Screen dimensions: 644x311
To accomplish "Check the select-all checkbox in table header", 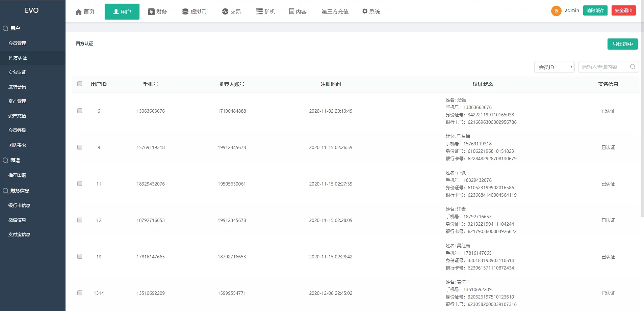I will point(80,83).
